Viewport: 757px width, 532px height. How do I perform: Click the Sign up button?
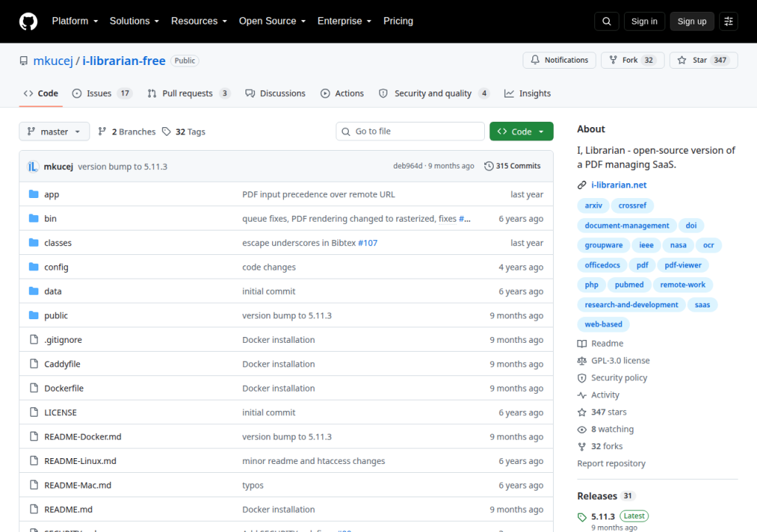692,21
